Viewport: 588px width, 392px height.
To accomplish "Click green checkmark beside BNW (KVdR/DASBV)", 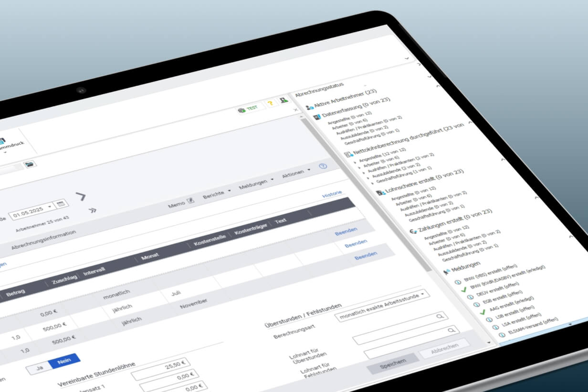I will [465, 290].
